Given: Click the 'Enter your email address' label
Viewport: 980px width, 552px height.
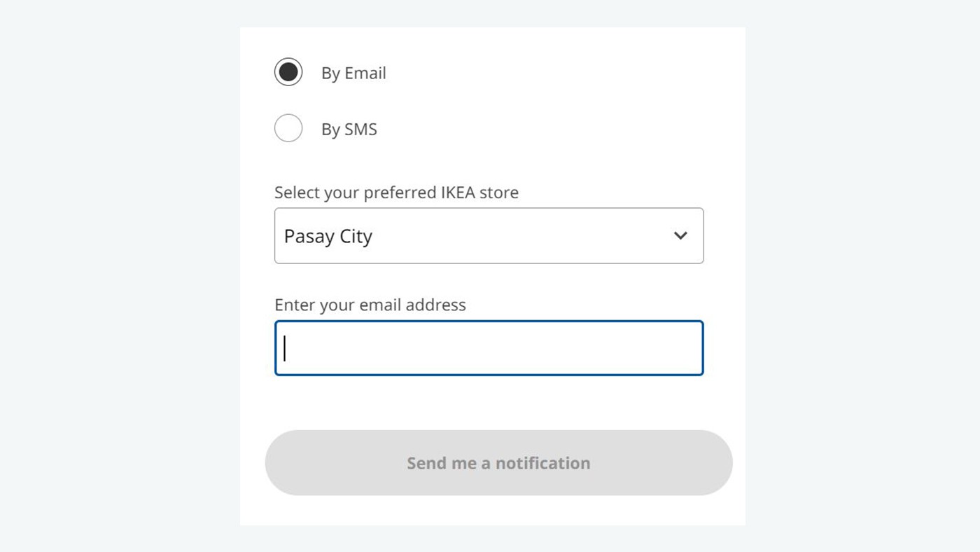Looking at the screenshot, I should pos(370,305).
